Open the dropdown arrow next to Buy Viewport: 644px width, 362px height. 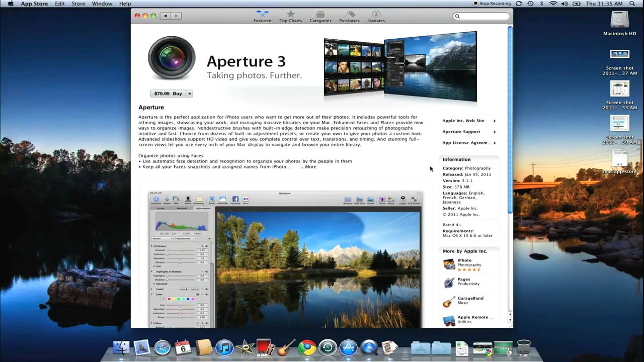click(x=190, y=94)
